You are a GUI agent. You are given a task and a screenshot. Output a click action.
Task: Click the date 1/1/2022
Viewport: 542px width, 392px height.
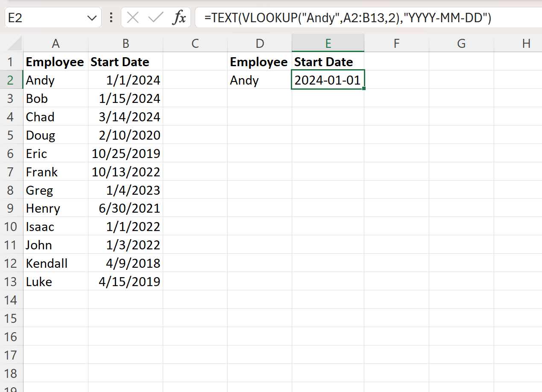pyautogui.click(x=126, y=227)
